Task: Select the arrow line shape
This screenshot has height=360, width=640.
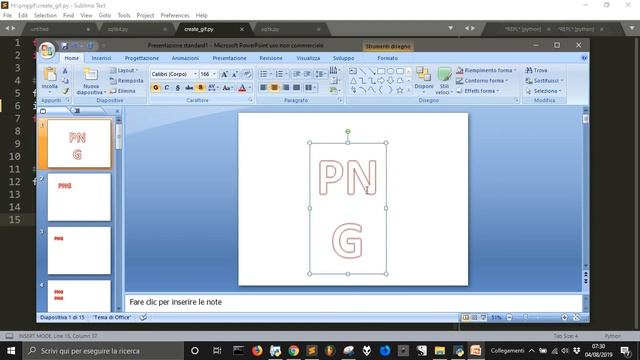Action: pos(372,71)
